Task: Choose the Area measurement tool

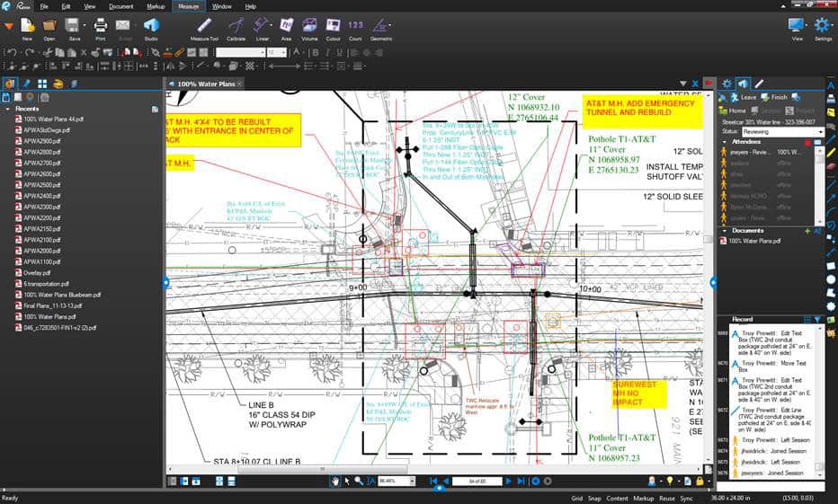Action: 286,26
